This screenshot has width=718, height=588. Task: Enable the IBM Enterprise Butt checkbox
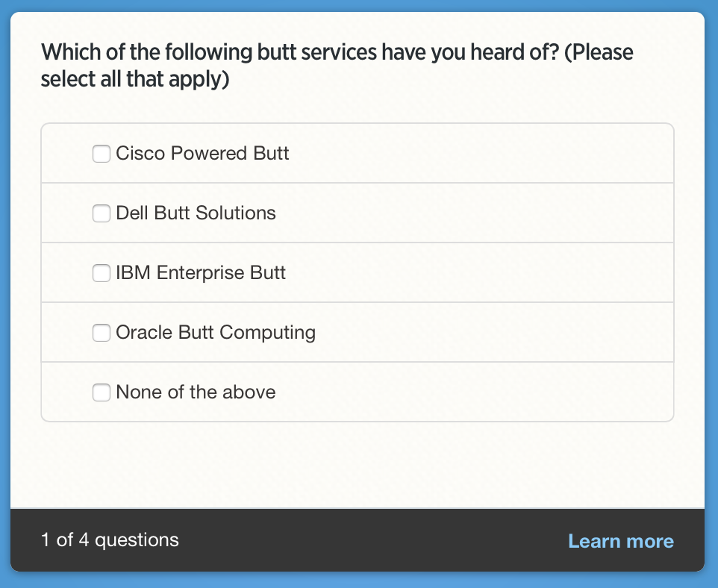coord(102,273)
